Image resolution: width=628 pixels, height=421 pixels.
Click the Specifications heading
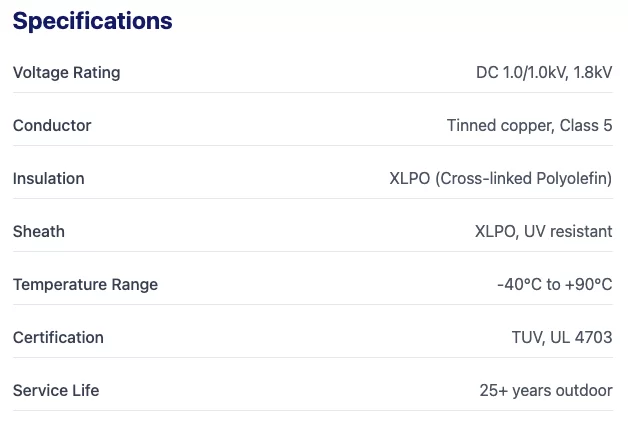[x=92, y=21]
